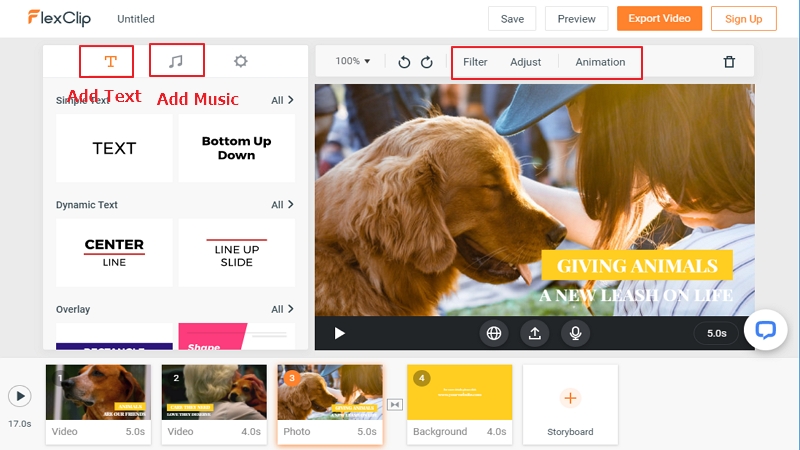800x450 pixels.
Task: Expand All for Overlay section
Action: tap(282, 309)
